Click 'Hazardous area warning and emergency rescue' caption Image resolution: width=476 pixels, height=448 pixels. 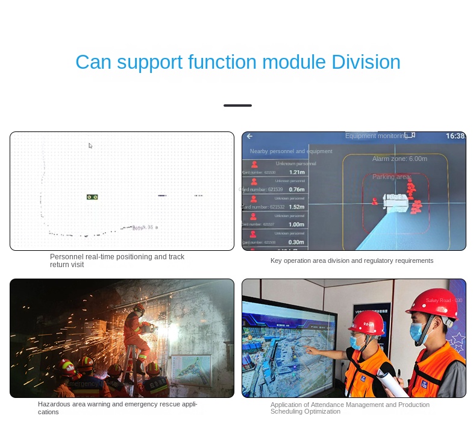[117, 408]
